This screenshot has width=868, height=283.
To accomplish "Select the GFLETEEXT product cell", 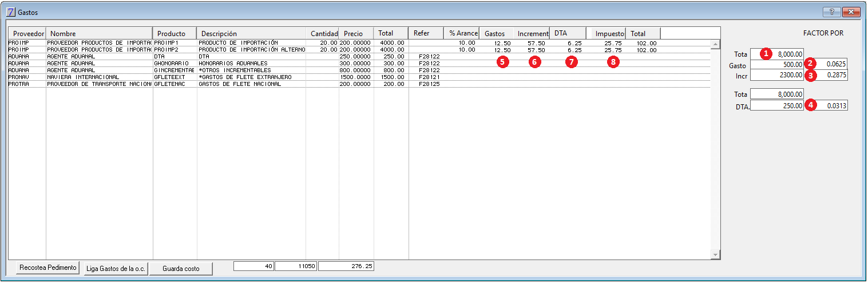I will point(175,77).
